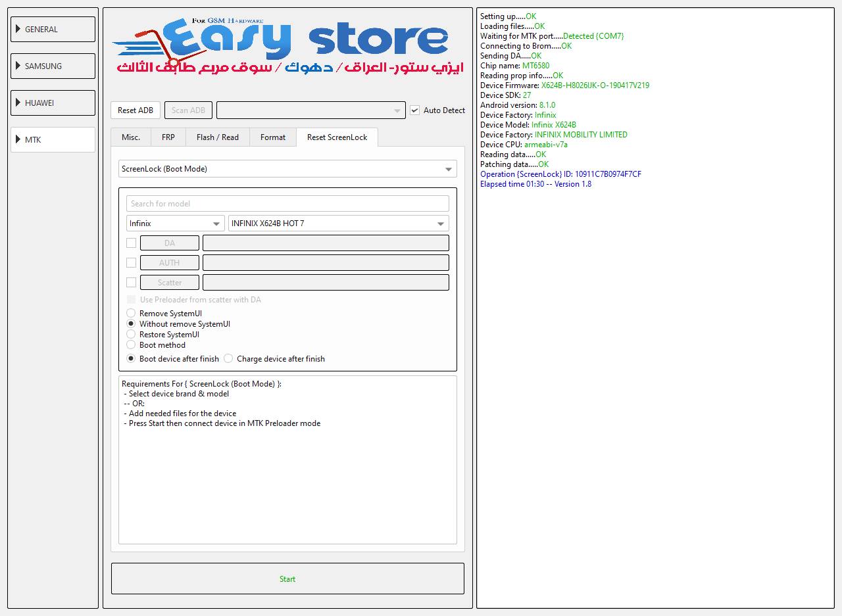Click the Patching data log line
Screen dimensions: 842x616
(514, 164)
